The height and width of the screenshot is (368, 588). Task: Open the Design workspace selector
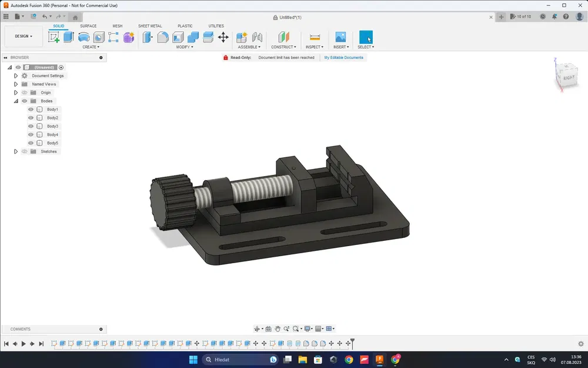[x=22, y=36]
